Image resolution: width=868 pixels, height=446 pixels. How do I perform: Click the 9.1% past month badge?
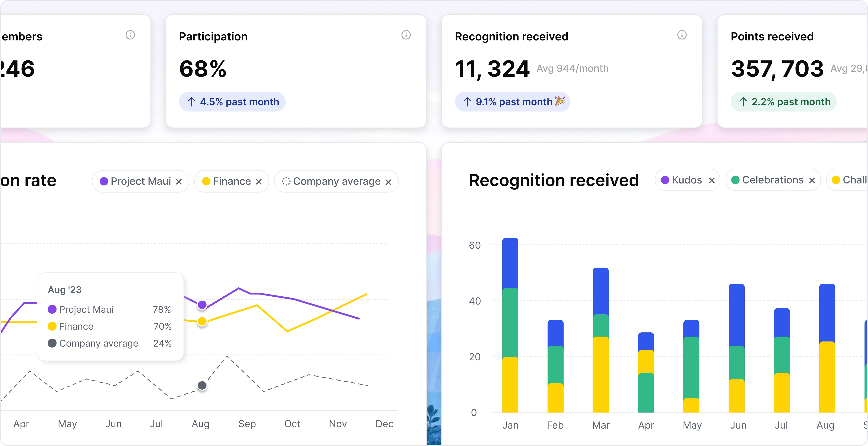(512, 102)
